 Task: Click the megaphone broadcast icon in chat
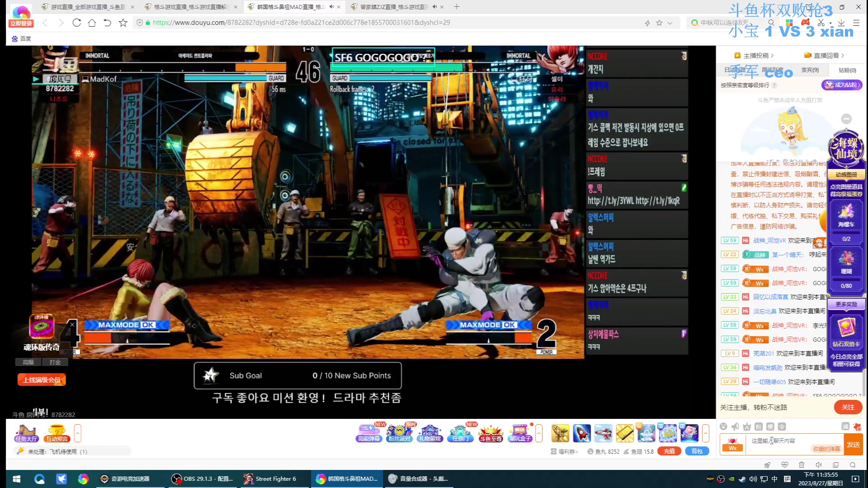pos(735,427)
